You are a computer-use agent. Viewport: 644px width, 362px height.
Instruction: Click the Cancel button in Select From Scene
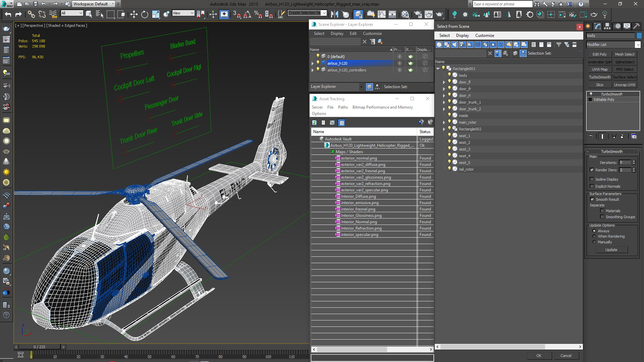(566, 356)
